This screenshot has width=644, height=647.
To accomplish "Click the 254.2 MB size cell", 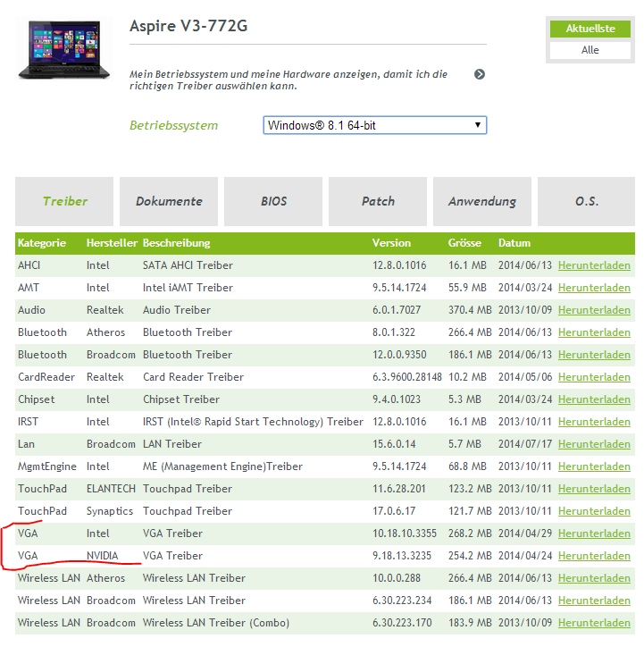I will (470, 556).
